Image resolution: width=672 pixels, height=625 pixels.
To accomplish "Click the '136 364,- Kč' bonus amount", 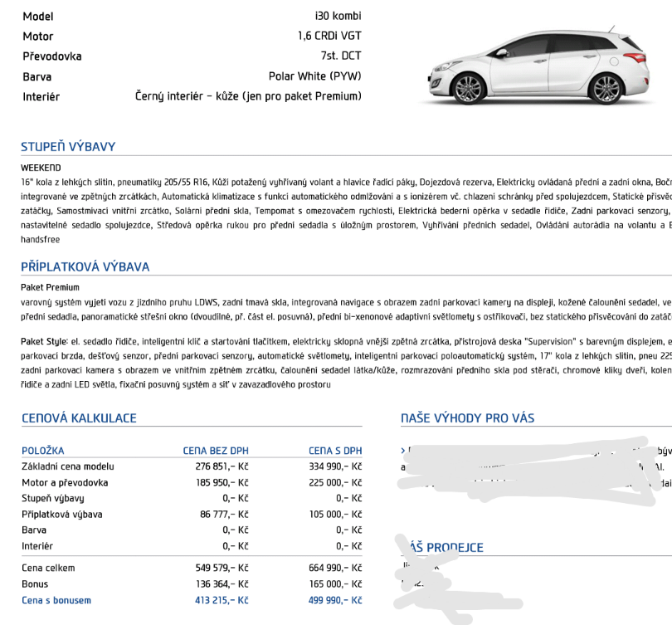I will [222, 584].
